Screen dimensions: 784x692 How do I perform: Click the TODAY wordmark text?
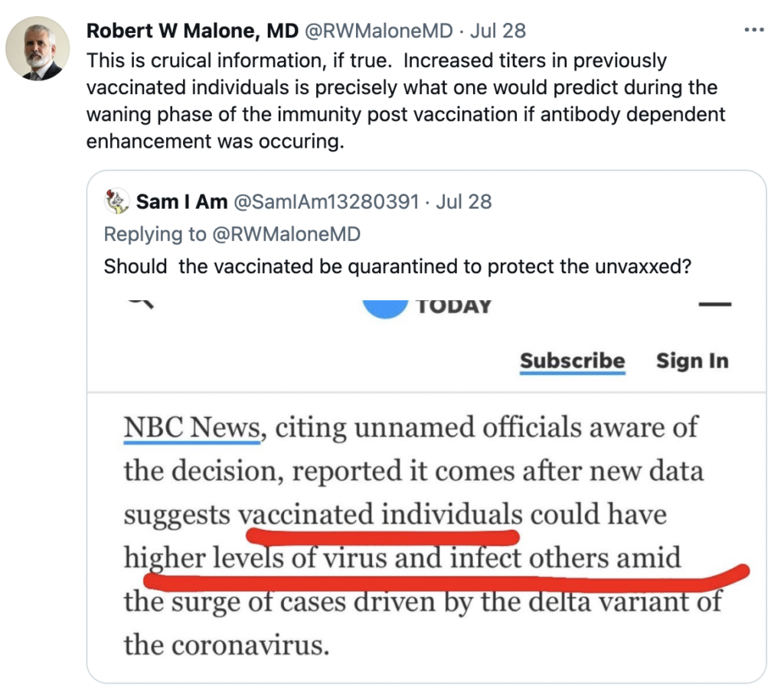(454, 306)
